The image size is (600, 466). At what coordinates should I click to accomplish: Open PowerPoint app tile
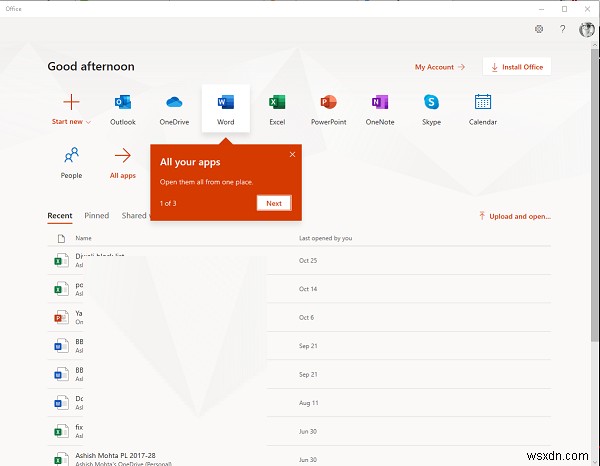pyautogui.click(x=328, y=109)
